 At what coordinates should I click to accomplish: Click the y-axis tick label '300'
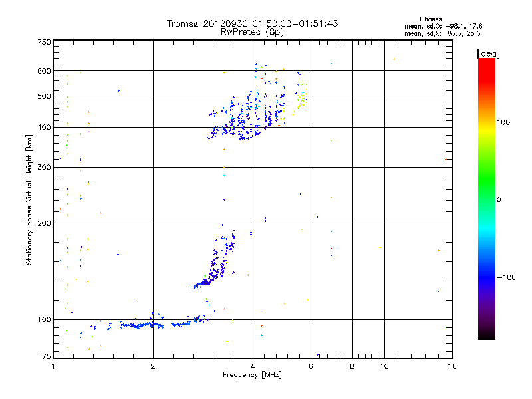pos(44,168)
